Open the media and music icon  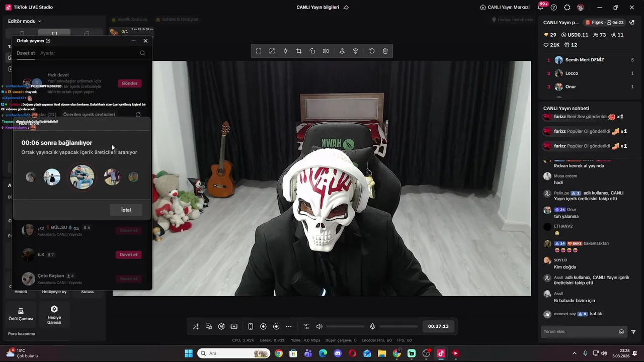coord(209,326)
